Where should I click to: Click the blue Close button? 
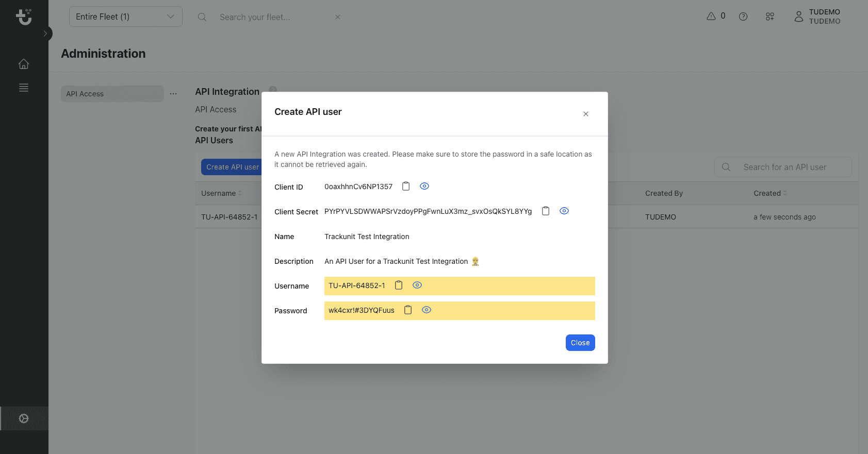pos(580,343)
